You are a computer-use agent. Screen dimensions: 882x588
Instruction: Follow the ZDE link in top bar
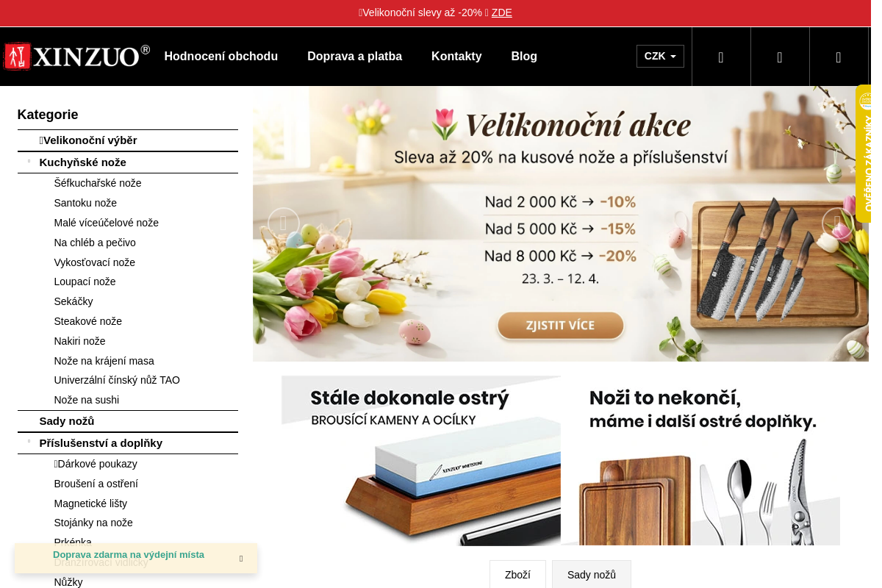(x=501, y=12)
